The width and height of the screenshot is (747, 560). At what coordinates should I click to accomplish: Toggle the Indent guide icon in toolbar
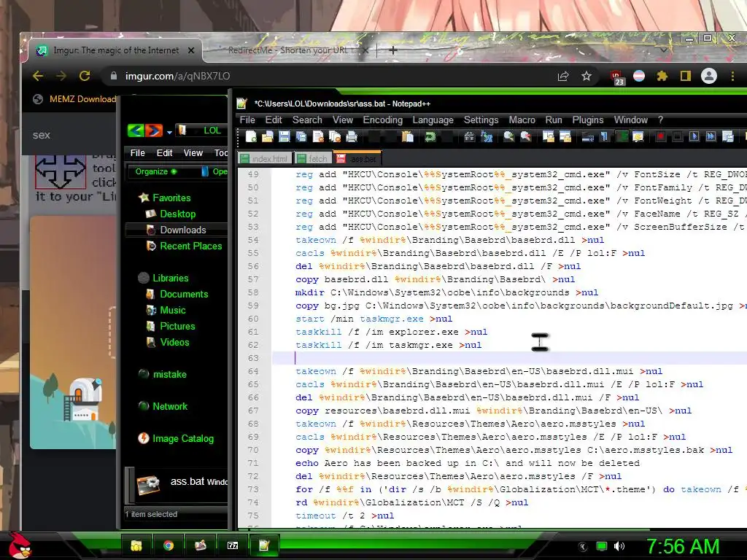[622, 137]
